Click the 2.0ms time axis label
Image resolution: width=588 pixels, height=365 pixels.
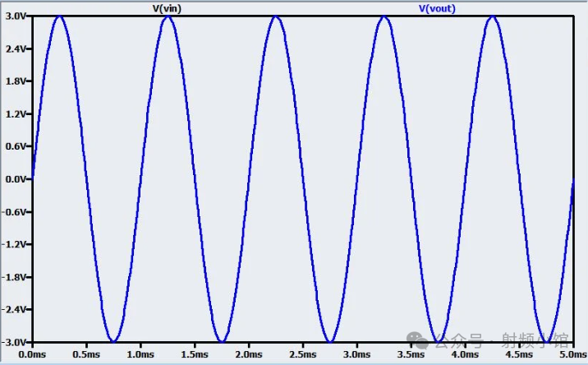(x=249, y=355)
